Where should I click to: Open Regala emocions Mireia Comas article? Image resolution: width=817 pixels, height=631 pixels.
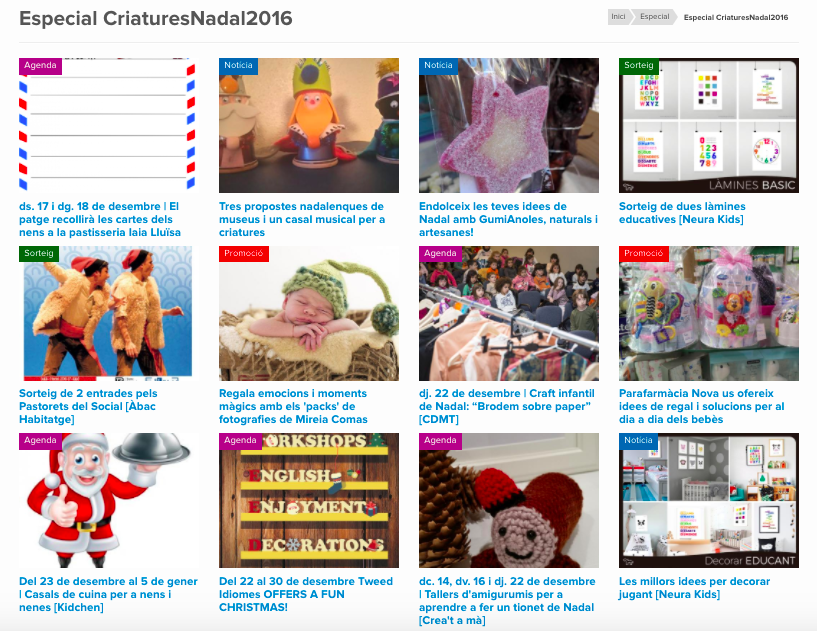(293, 406)
